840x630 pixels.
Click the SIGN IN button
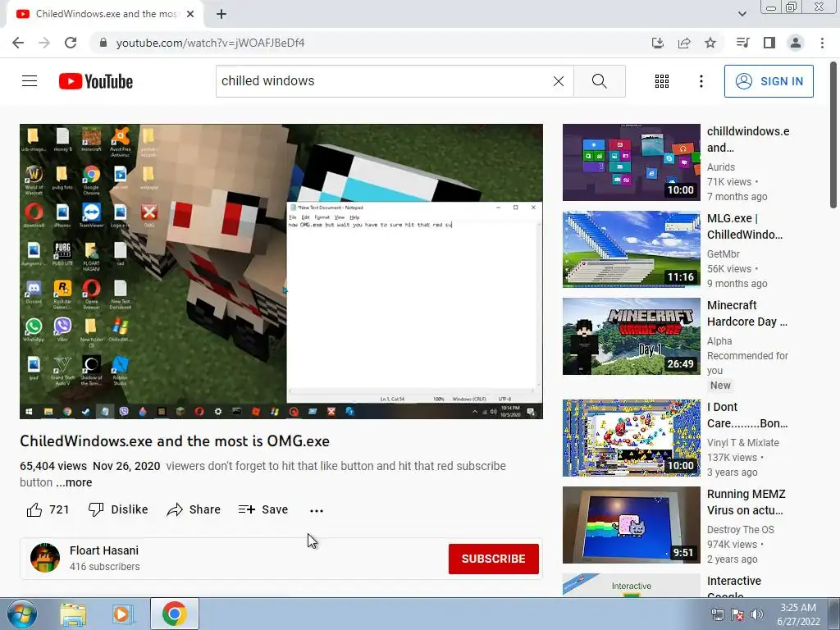tap(768, 81)
